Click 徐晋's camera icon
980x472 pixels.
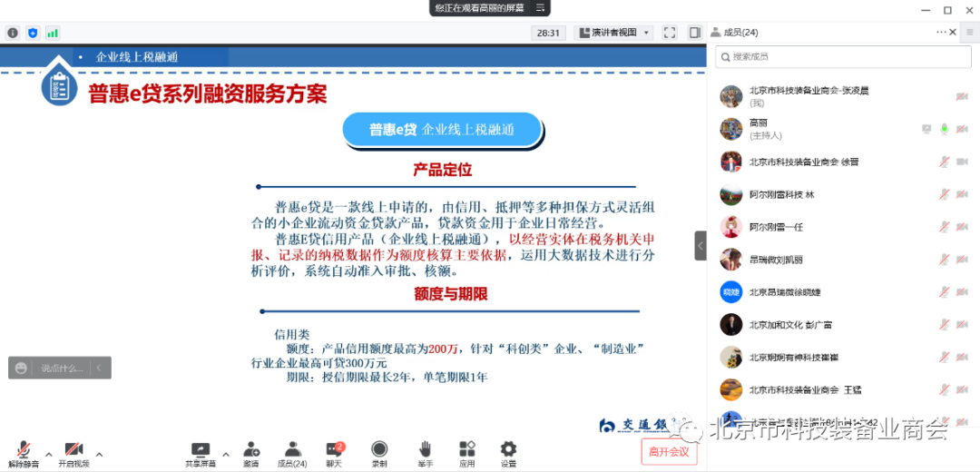(x=962, y=162)
